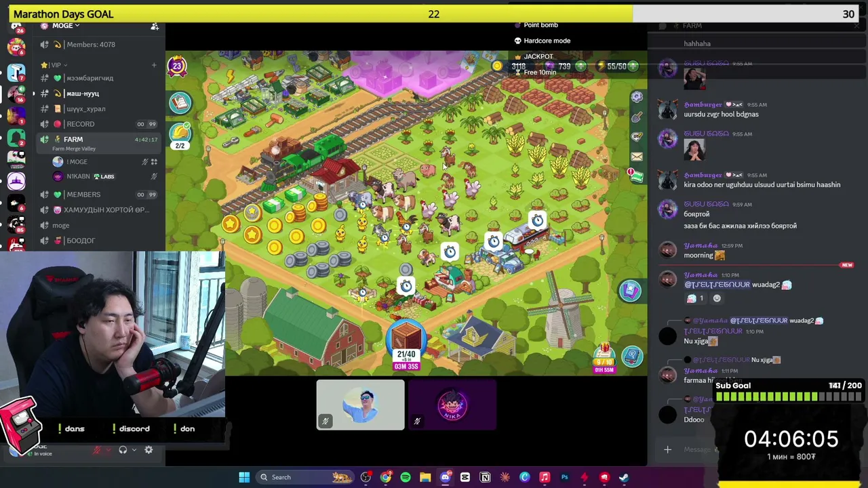
Task: Toggle Discord microphone mute
Action: coord(97,450)
